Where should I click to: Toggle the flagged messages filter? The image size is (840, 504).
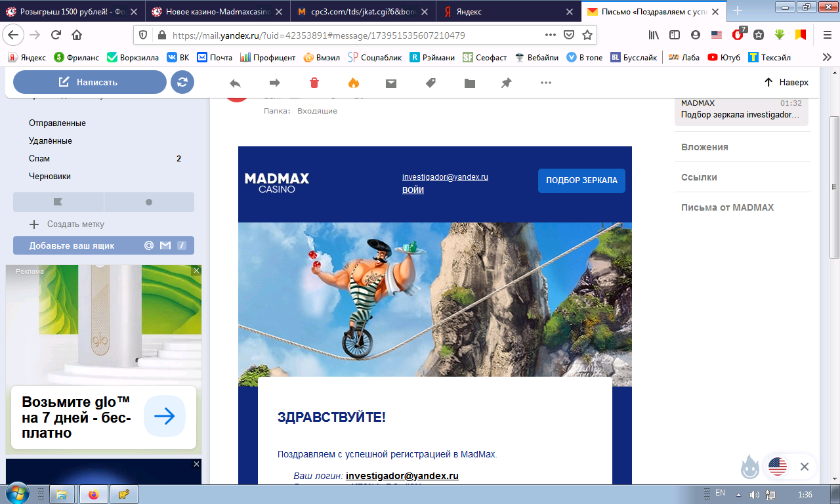[58, 202]
